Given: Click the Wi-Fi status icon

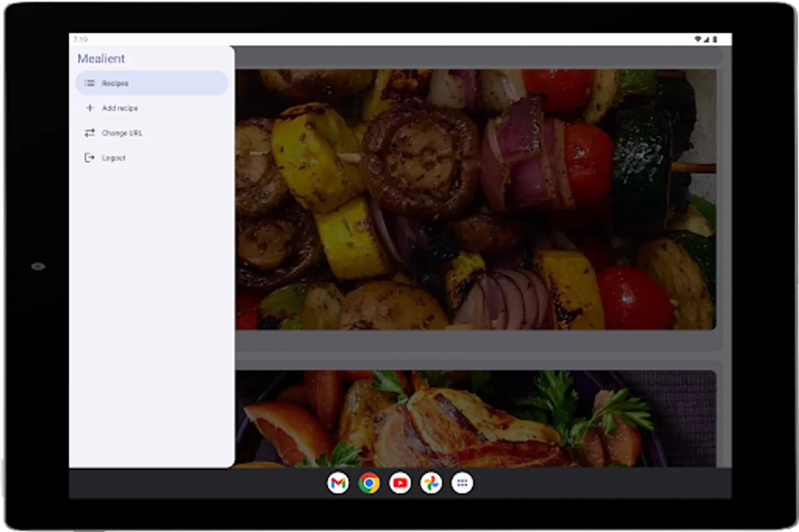Looking at the screenshot, I should click(x=698, y=39).
